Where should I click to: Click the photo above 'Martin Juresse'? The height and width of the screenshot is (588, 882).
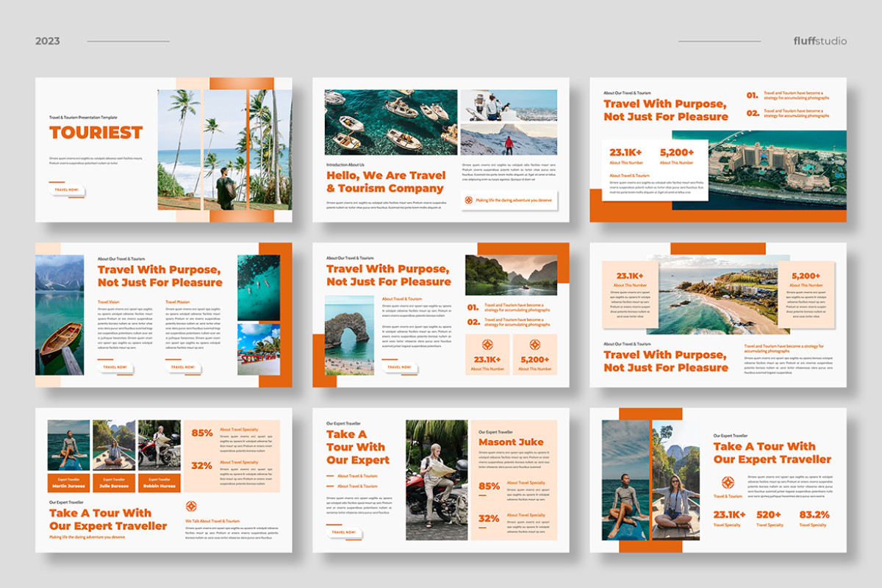point(68,445)
